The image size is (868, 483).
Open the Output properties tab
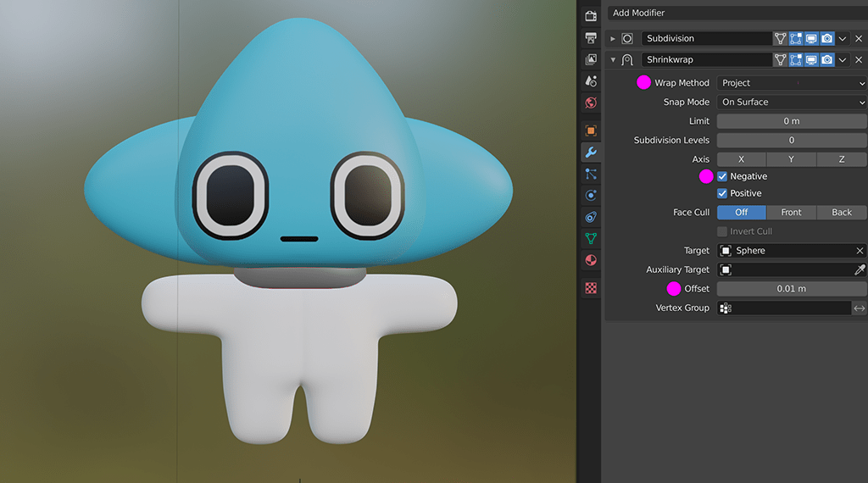click(591, 37)
